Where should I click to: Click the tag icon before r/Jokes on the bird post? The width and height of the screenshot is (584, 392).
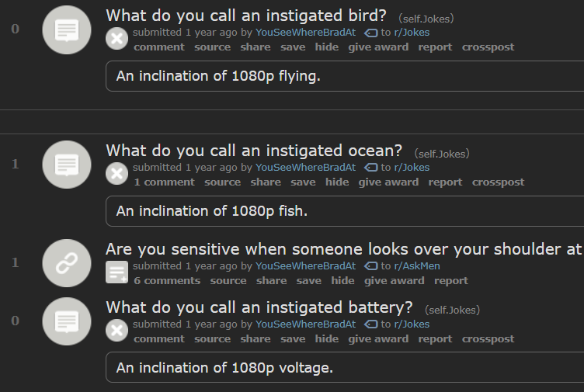[x=371, y=33]
